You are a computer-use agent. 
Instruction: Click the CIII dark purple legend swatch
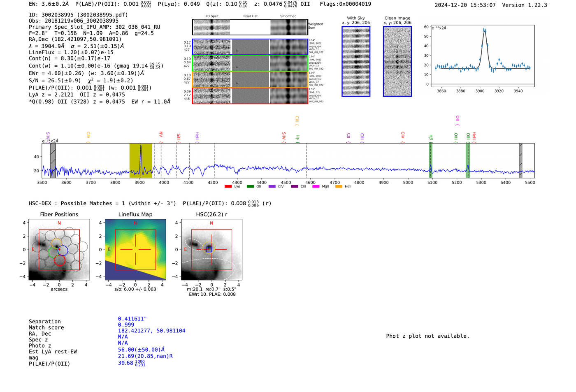295,187
